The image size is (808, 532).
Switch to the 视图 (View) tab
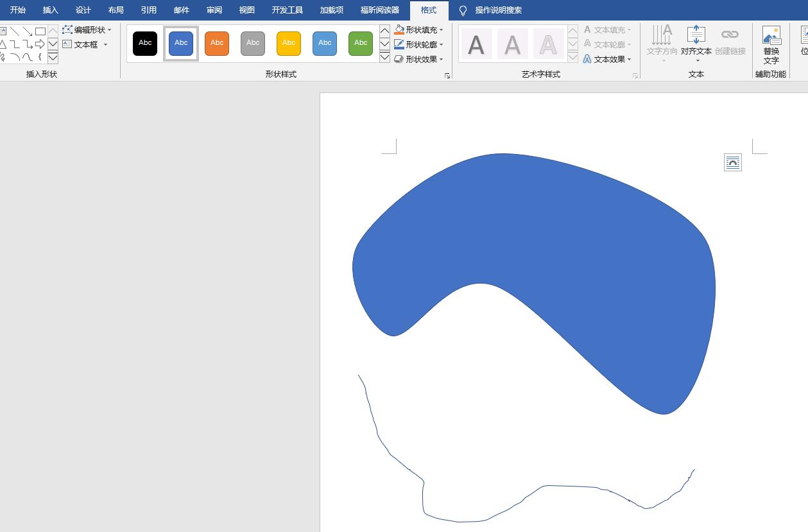click(x=247, y=10)
